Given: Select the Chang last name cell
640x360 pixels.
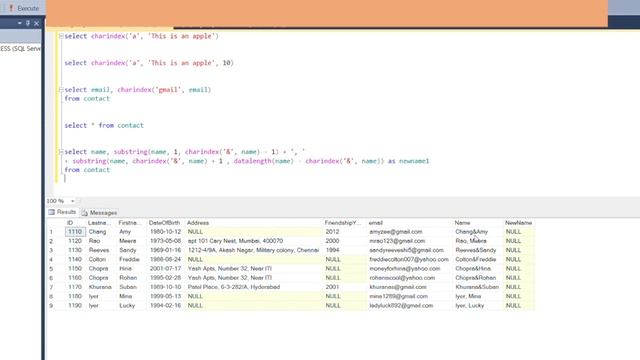Looking at the screenshot, I should [x=101, y=232].
